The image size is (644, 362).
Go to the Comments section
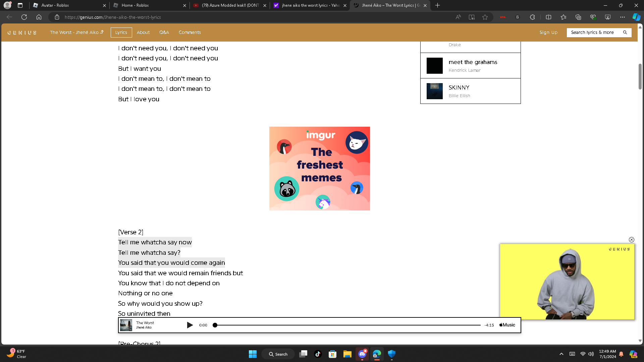[x=190, y=33]
